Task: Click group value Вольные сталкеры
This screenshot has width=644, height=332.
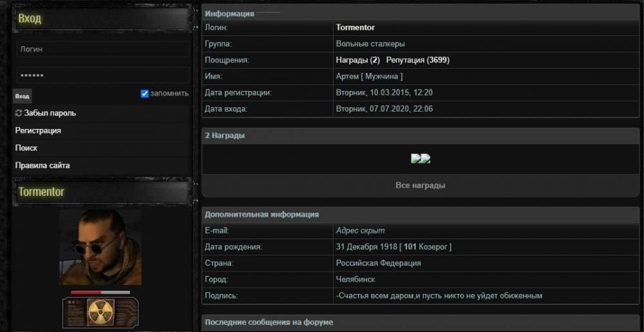Action: [370, 44]
